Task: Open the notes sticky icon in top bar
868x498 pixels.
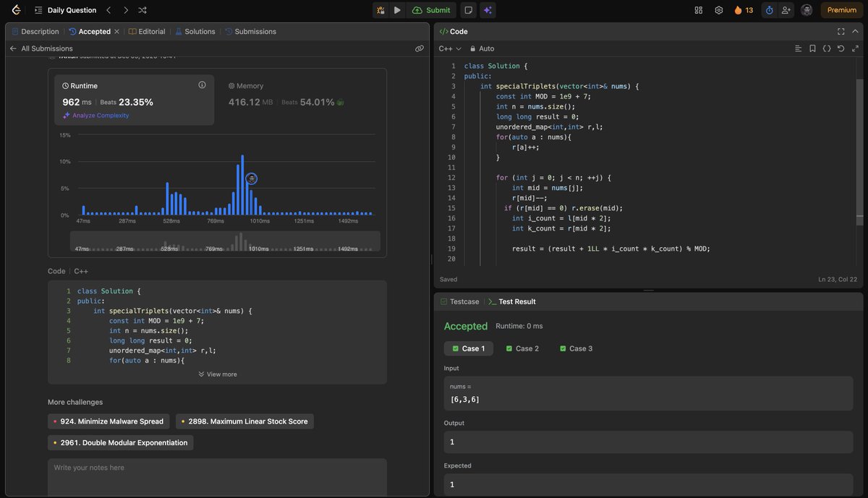Action: click(x=469, y=10)
